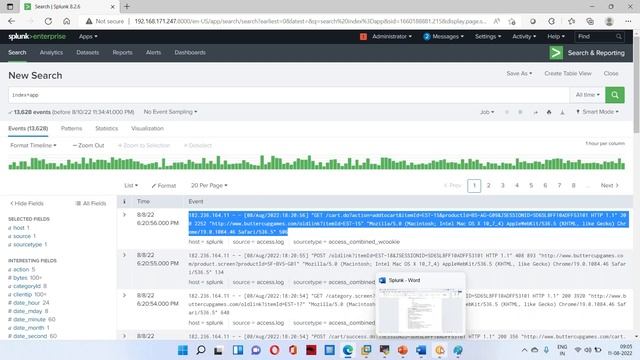Open browser collections icon
This screenshot has width=640, height=360.
pyautogui.click(x=590, y=21)
